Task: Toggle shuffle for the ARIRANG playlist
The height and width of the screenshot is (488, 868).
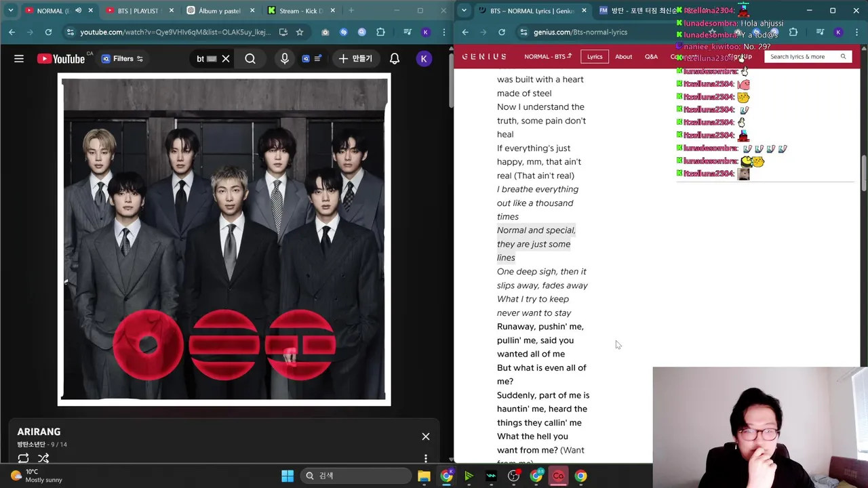Action: coord(43,458)
